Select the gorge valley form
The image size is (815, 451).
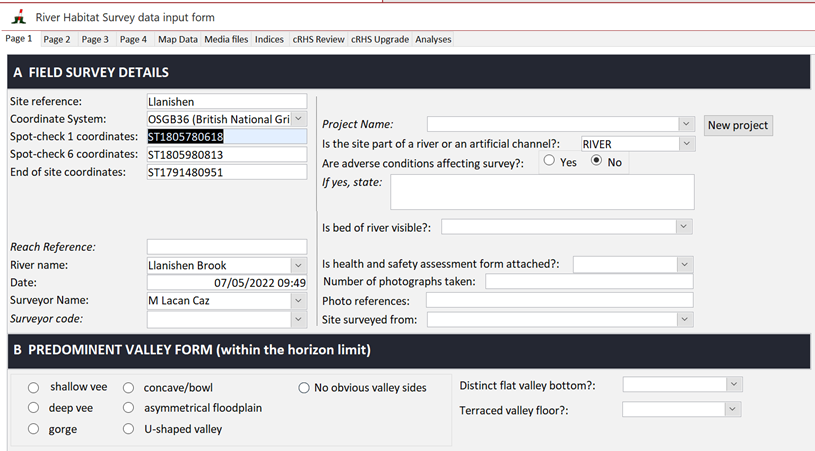coord(34,429)
